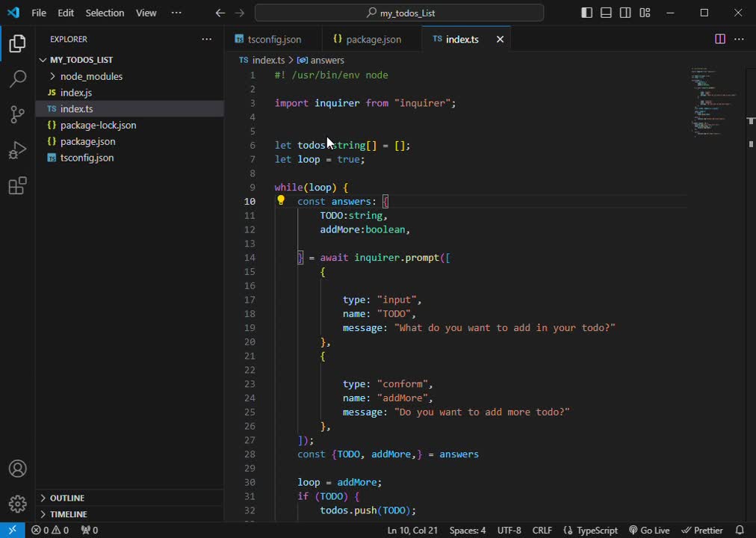The image size is (756, 538).
Task: Open notifications bell in status bar
Action: point(740,531)
